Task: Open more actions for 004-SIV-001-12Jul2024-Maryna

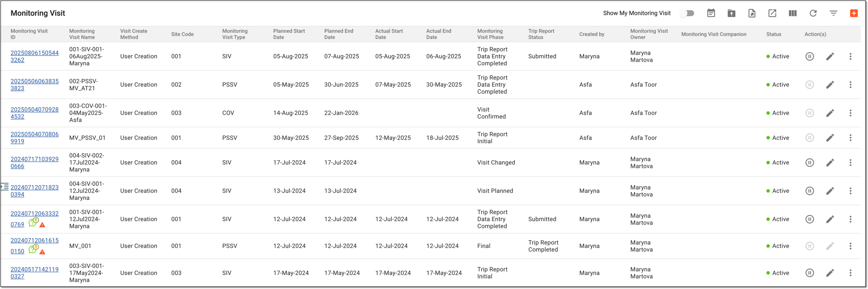Action: [851, 191]
